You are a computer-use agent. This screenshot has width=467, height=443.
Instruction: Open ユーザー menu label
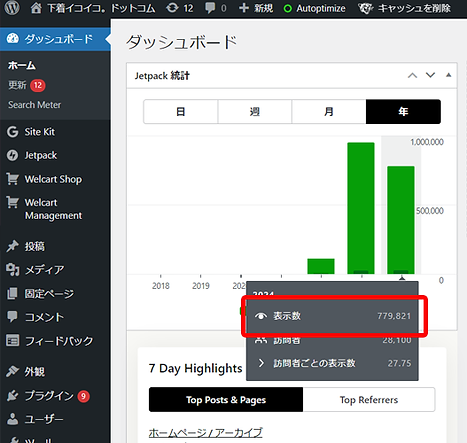coord(44,419)
